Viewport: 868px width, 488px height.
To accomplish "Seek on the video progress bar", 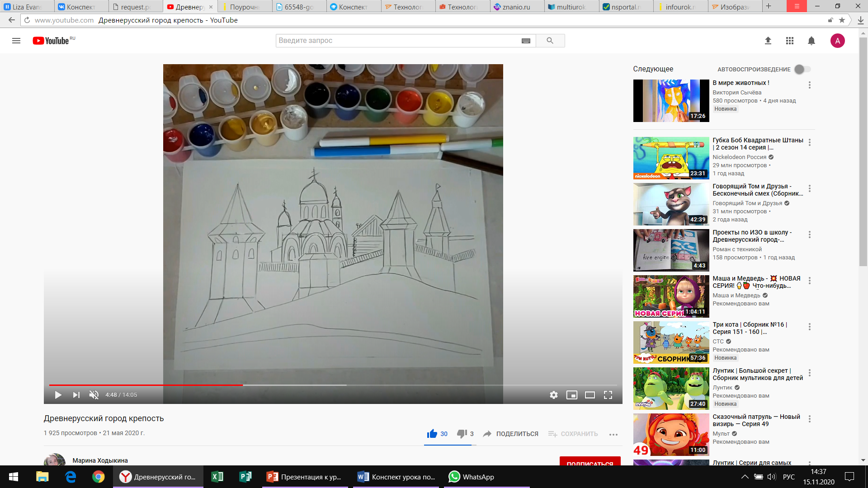I will click(x=333, y=385).
